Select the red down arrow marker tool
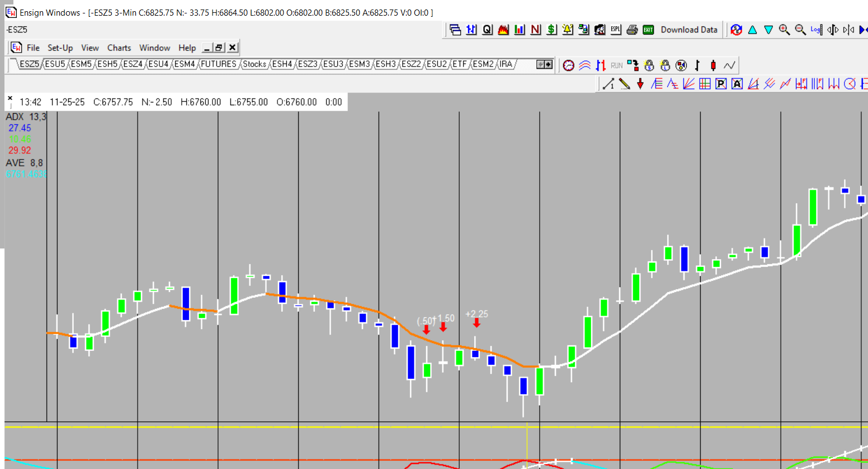Viewport: 868px width, 469px height. 640,84
